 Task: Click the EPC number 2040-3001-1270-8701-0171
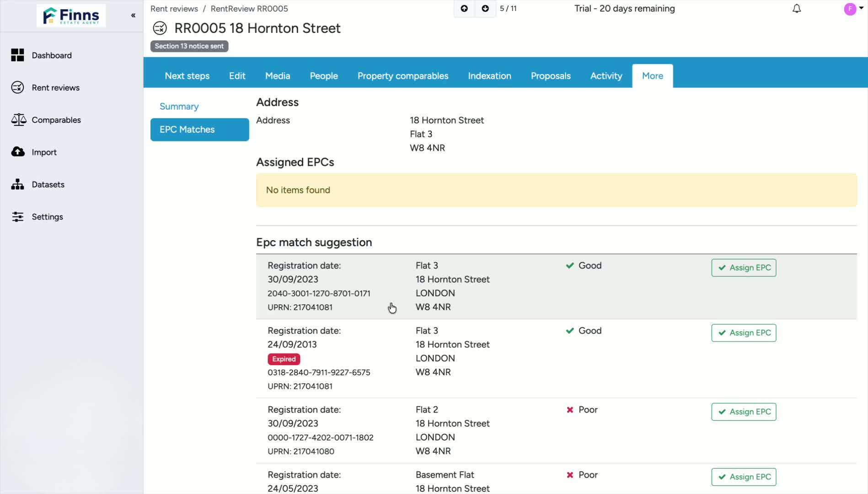[x=319, y=293]
